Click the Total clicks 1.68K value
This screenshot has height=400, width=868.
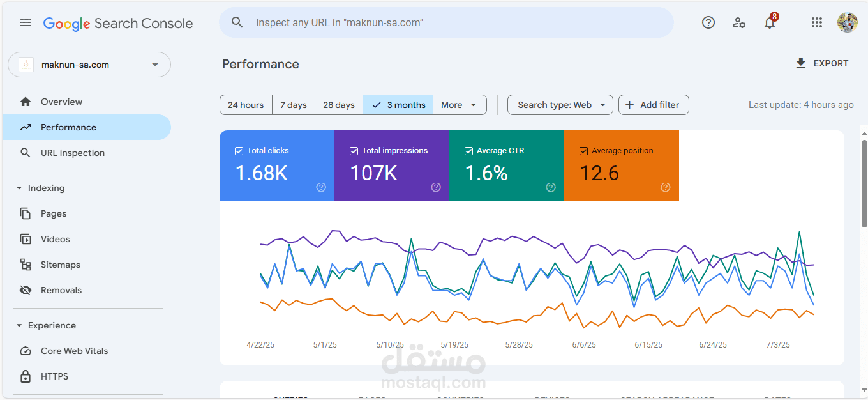[x=262, y=173]
